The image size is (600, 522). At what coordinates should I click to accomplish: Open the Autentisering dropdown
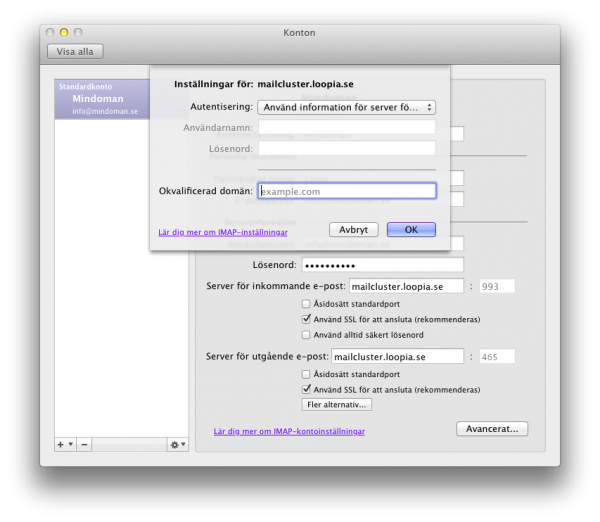(x=347, y=108)
